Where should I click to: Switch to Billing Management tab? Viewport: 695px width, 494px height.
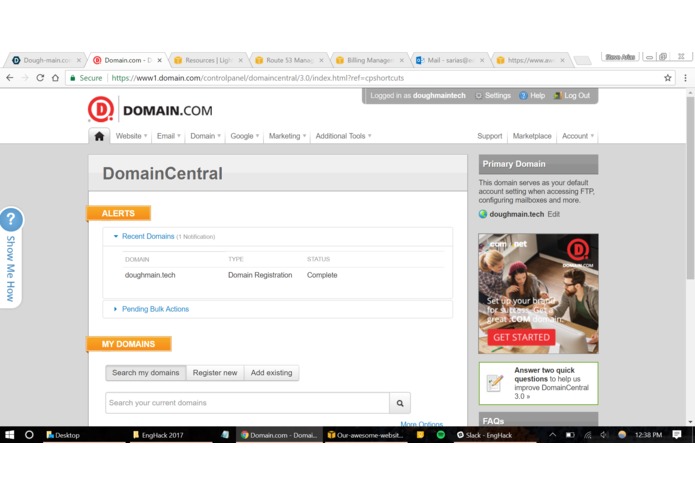coord(371,60)
